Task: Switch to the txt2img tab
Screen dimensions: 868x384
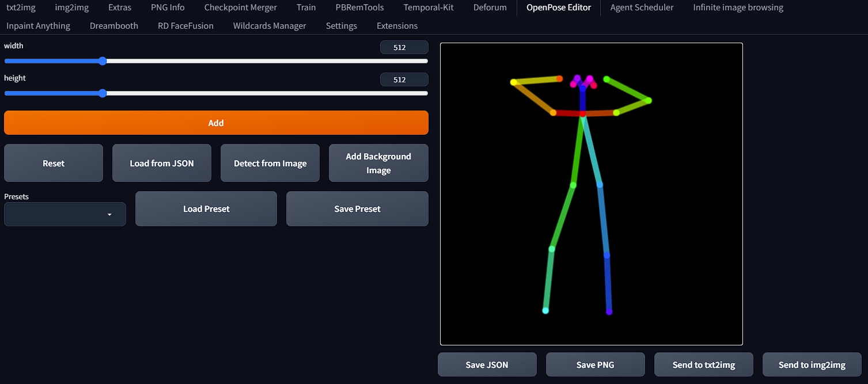Action: point(21,7)
